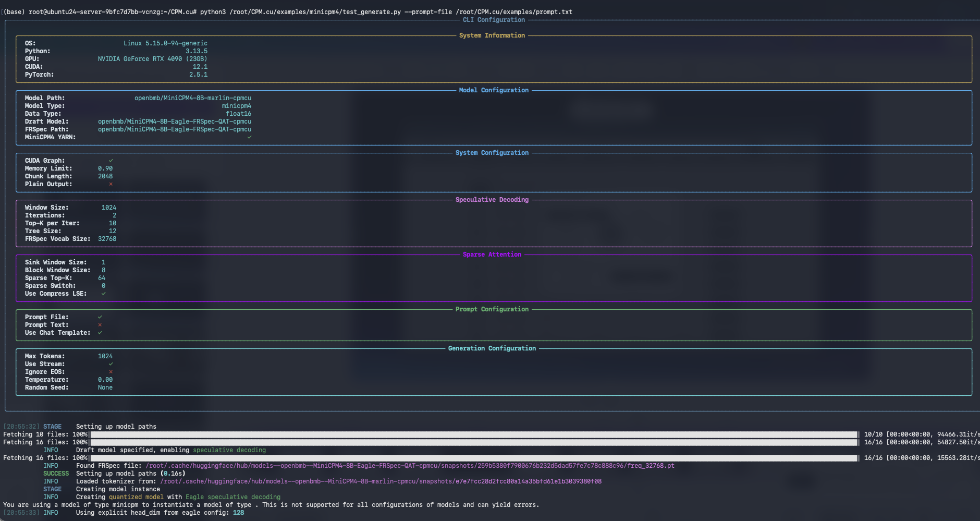The width and height of the screenshot is (980, 521).
Task: Click the loaded tokenizer snapshot path
Action: coord(381,481)
